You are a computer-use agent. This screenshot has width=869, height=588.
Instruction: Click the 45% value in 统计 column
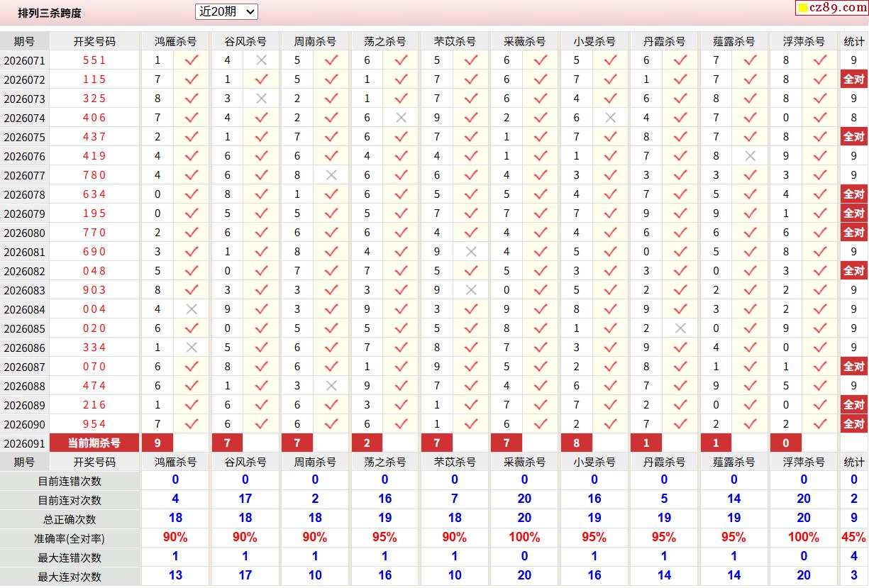(x=854, y=537)
